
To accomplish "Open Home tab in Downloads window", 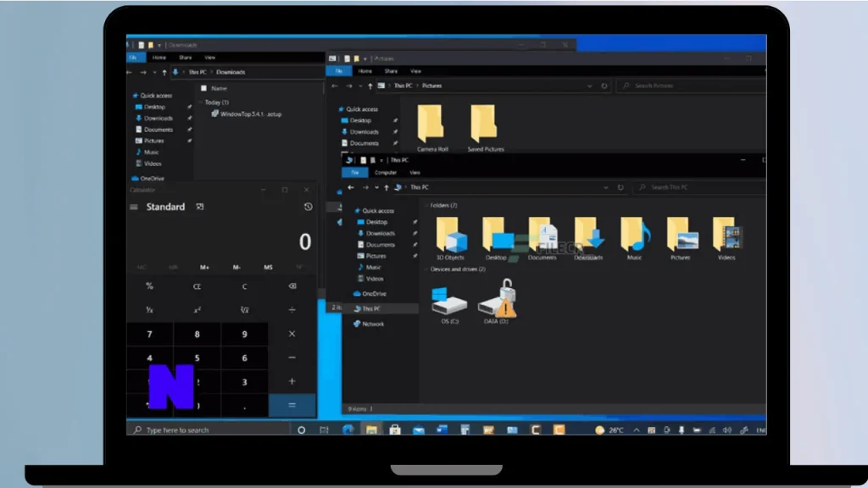I will [159, 58].
